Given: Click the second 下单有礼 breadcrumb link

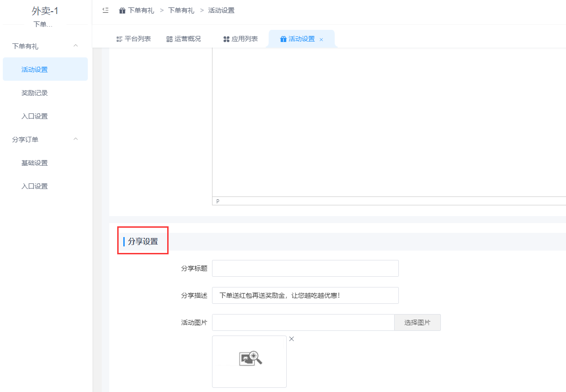Looking at the screenshot, I should pyautogui.click(x=181, y=10).
